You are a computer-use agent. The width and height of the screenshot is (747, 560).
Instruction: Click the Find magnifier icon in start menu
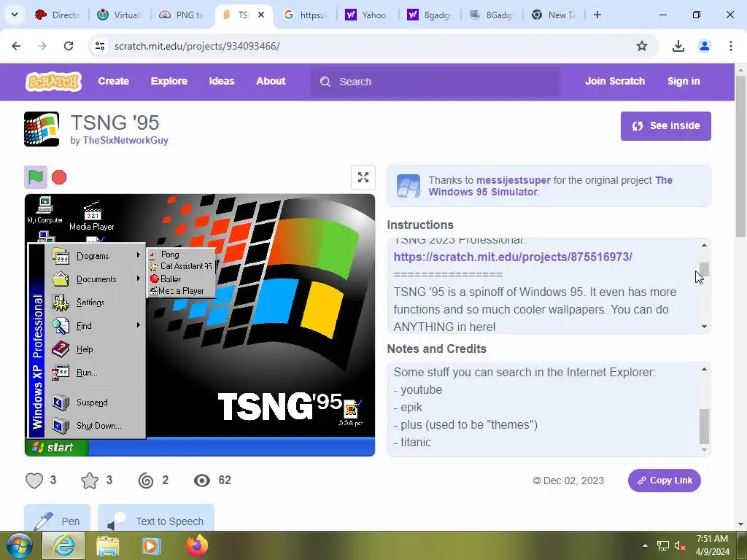pyautogui.click(x=61, y=326)
